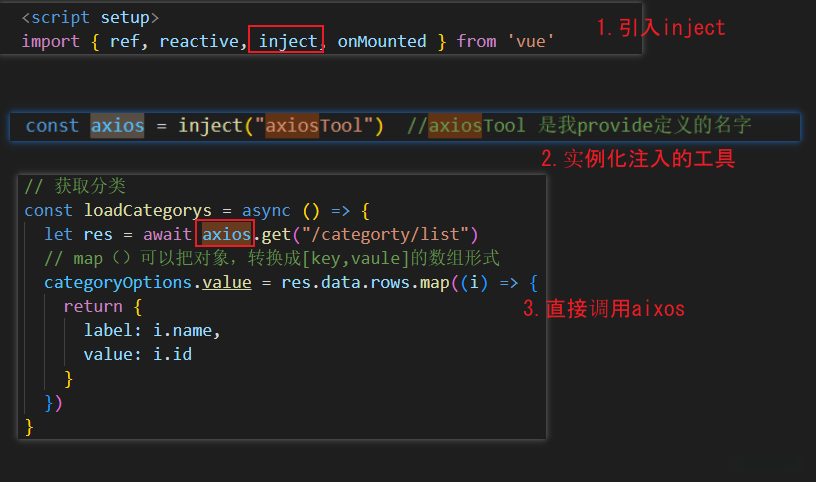816x482 pixels.
Task: Click the red annotation "1.引入inject"
Action: coord(660,28)
